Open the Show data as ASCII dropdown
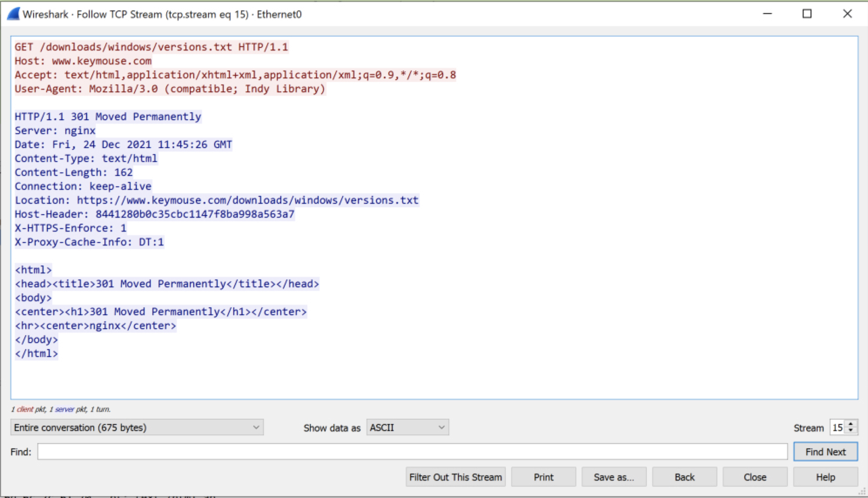The width and height of the screenshot is (868, 498). (407, 427)
